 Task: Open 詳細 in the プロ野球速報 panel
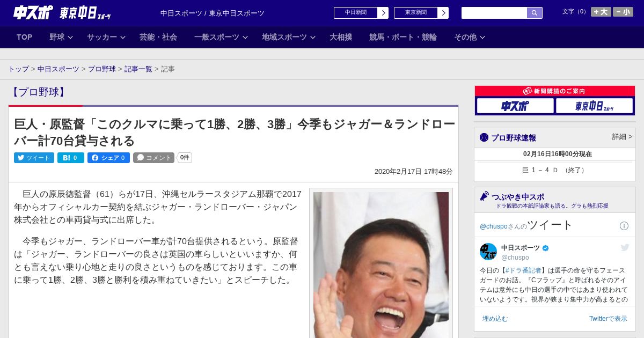coord(622,137)
